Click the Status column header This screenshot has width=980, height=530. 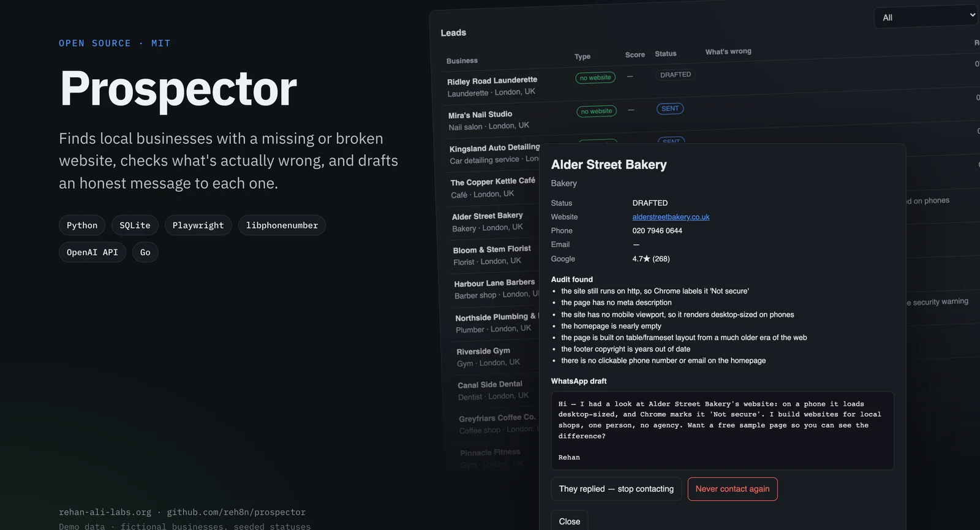point(666,53)
